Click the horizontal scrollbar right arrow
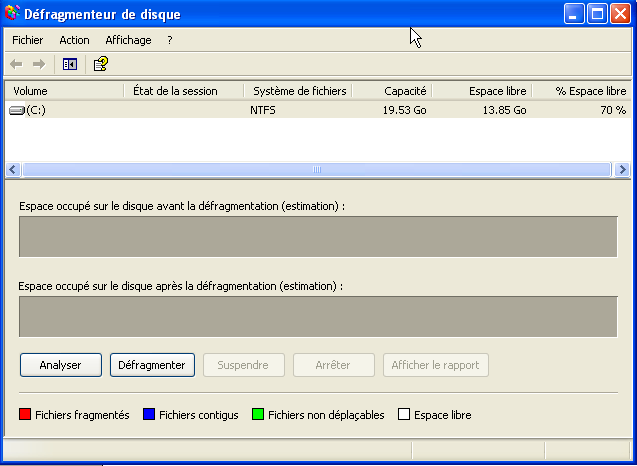 tap(622, 169)
